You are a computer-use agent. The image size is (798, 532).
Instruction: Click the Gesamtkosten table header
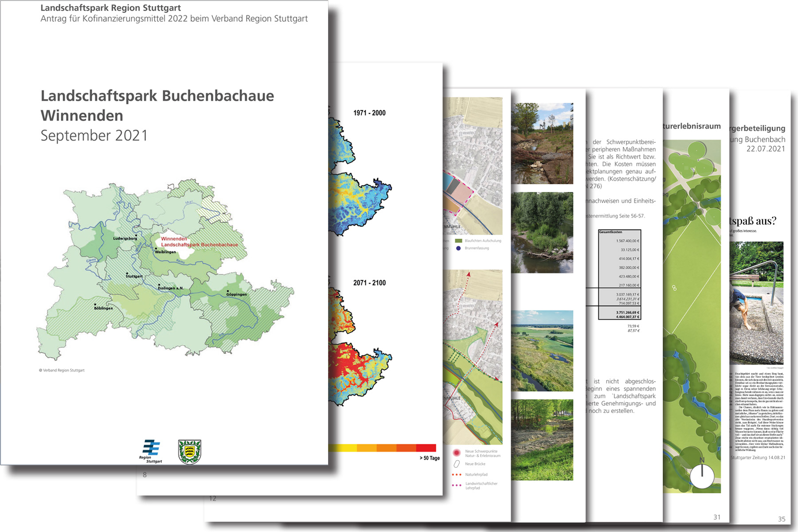611,232
